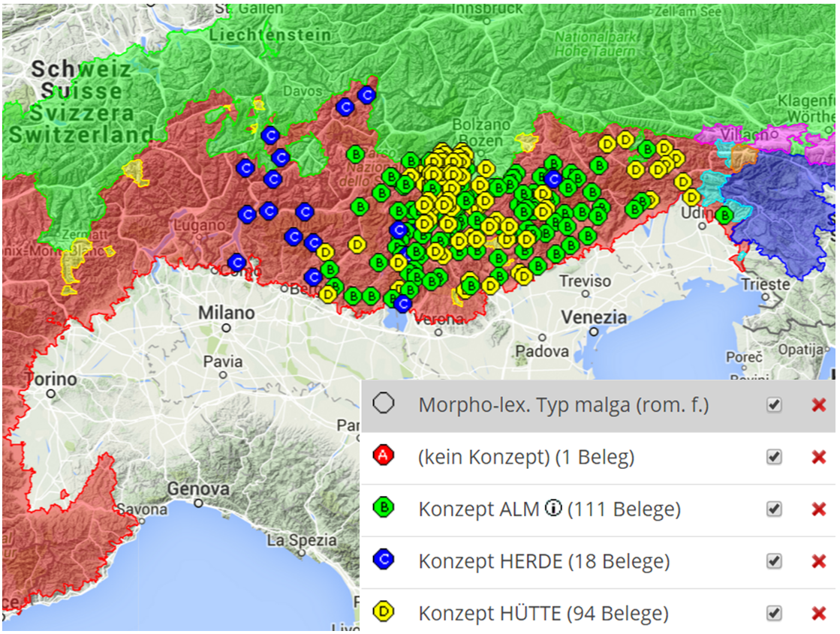
Task: Click the info icon beside Konzept ALM
Action: tap(554, 509)
